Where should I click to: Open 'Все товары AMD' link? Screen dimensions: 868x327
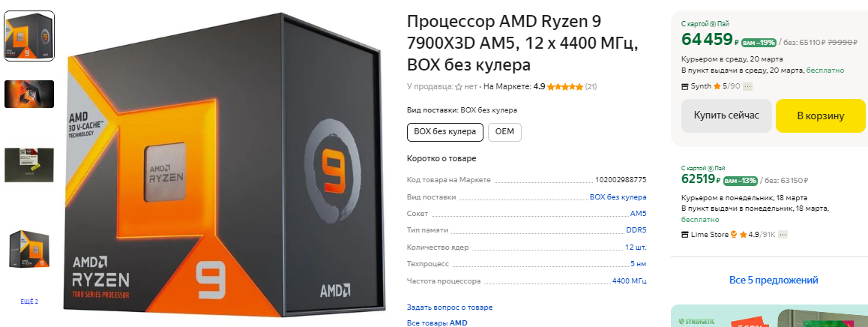pyautogui.click(x=437, y=322)
